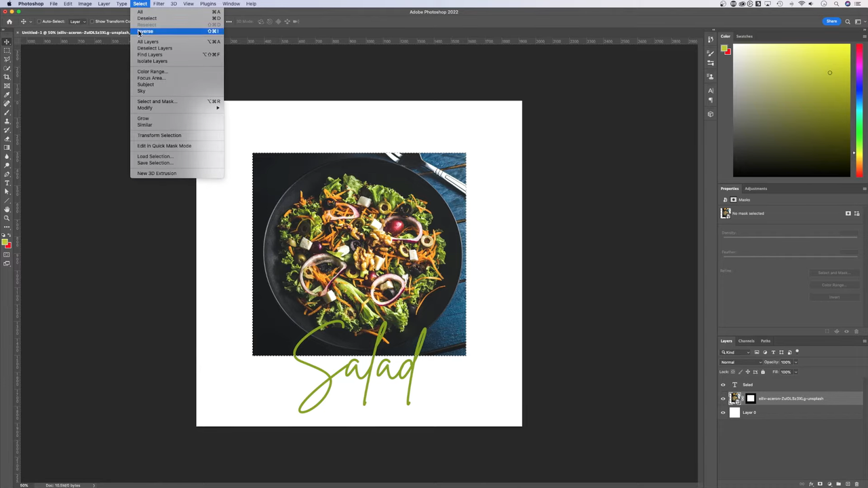Image resolution: width=868 pixels, height=488 pixels.
Task: Click the blue Share button
Action: pos(831,22)
